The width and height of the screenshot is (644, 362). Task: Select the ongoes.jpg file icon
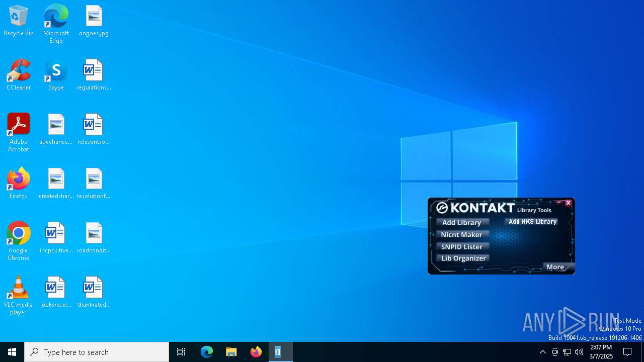click(94, 21)
